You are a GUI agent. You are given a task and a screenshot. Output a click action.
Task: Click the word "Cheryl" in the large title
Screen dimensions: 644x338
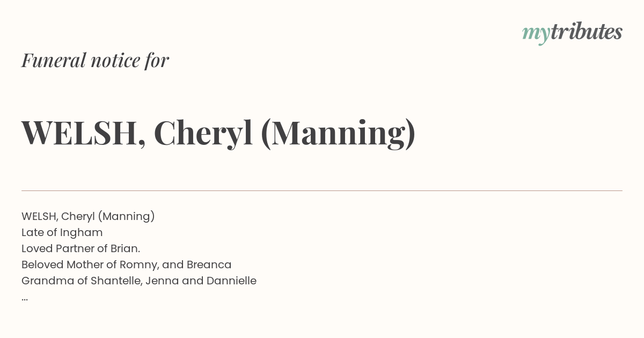[203, 133]
